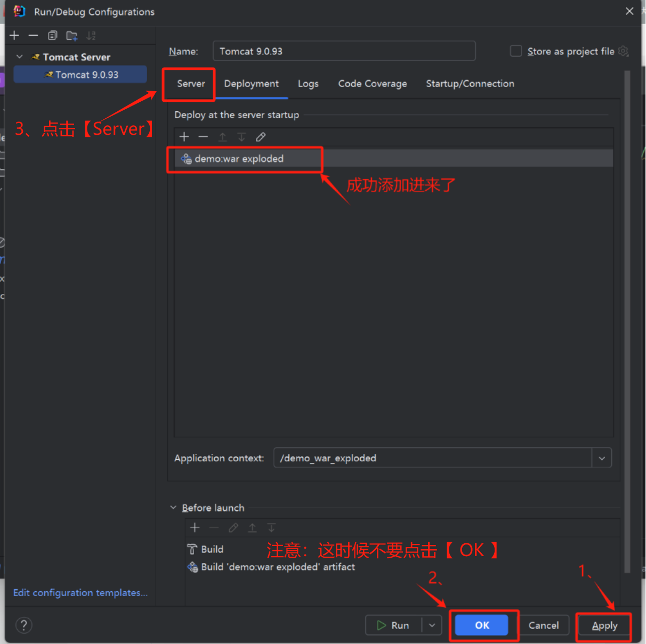Click the OK button
The width and height of the screenshot is (646, 644).
[482, 625]
